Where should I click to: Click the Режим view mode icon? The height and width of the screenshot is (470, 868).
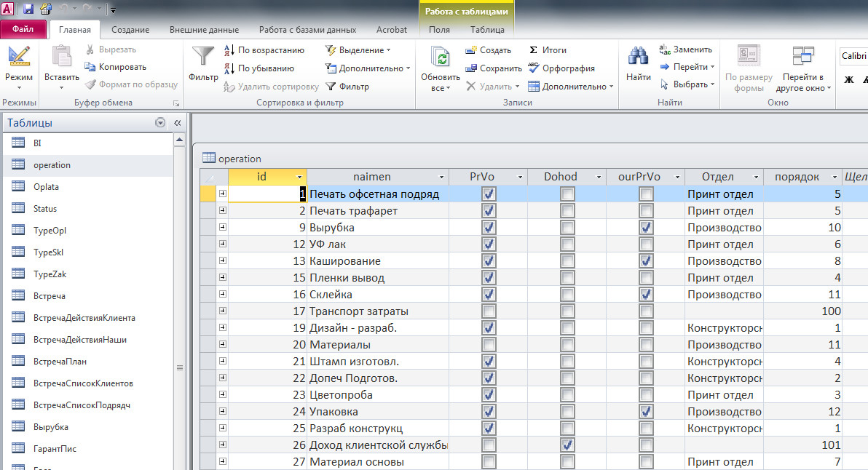(x=19, y=57)
